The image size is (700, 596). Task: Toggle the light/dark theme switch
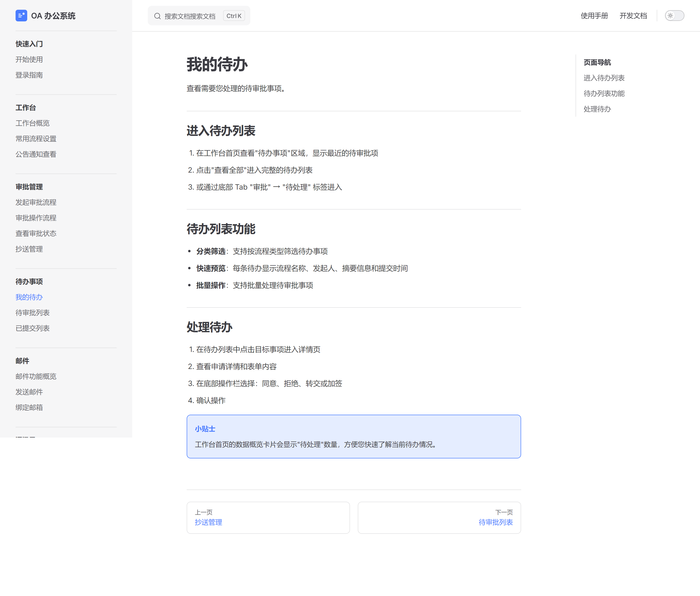(x=674, y=16)
